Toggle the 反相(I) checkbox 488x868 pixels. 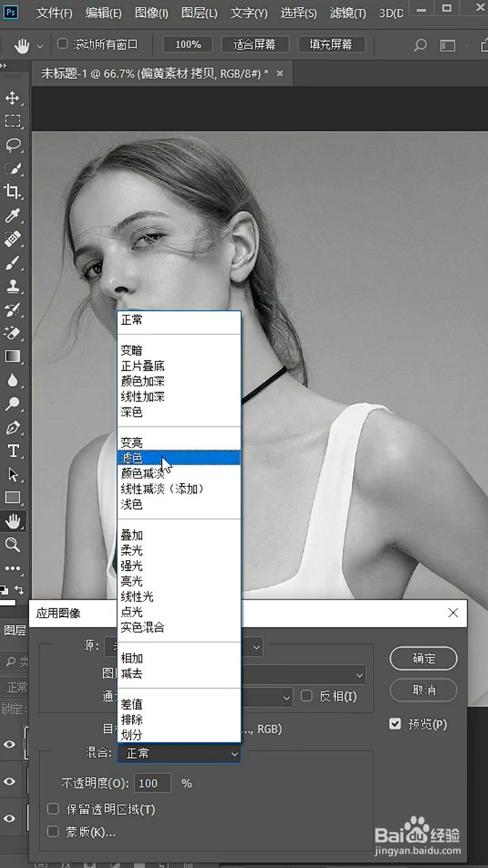[x=306, y=696]
